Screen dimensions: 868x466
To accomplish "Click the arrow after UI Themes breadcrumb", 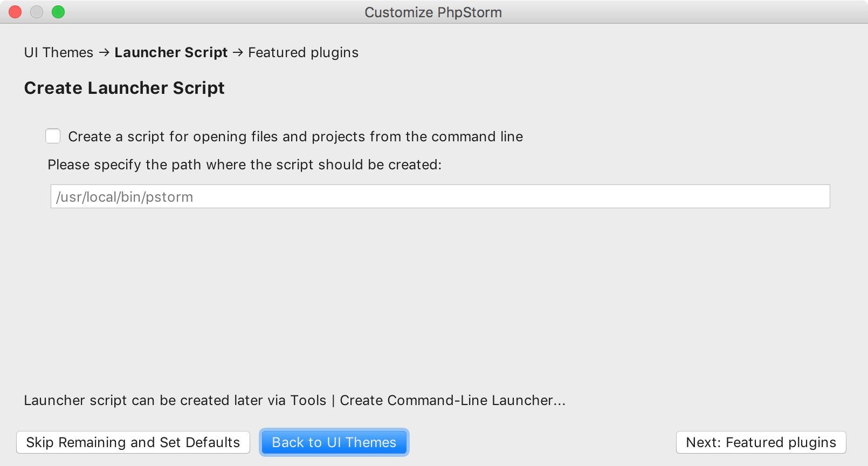I will [104, 52].
